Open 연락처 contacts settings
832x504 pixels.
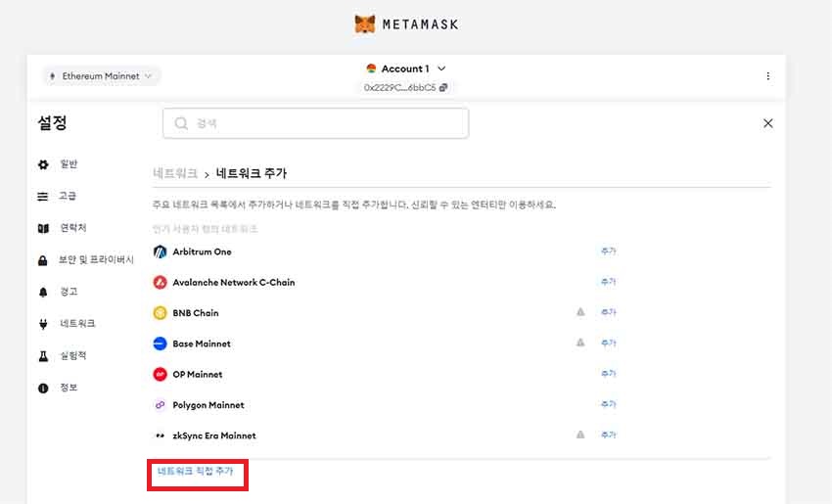[72, 228]
